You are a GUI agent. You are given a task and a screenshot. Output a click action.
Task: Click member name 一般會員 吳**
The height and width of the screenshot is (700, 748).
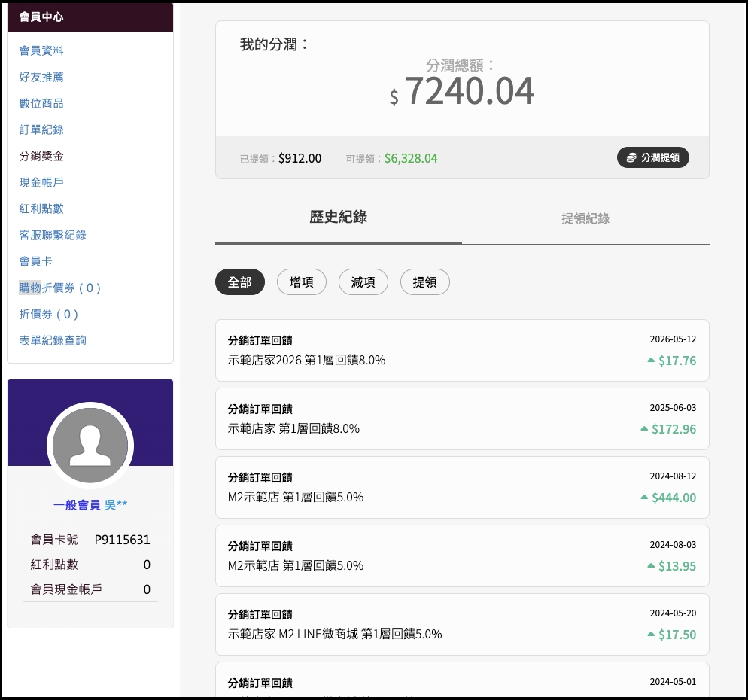(x=90, y=505)
